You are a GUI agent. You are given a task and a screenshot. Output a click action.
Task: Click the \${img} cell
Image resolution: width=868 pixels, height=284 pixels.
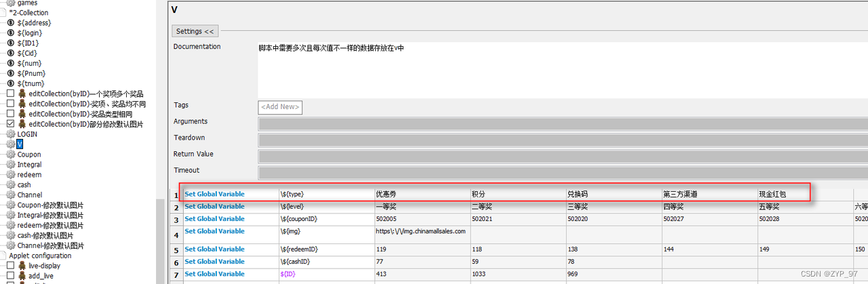tap(326, 235)
